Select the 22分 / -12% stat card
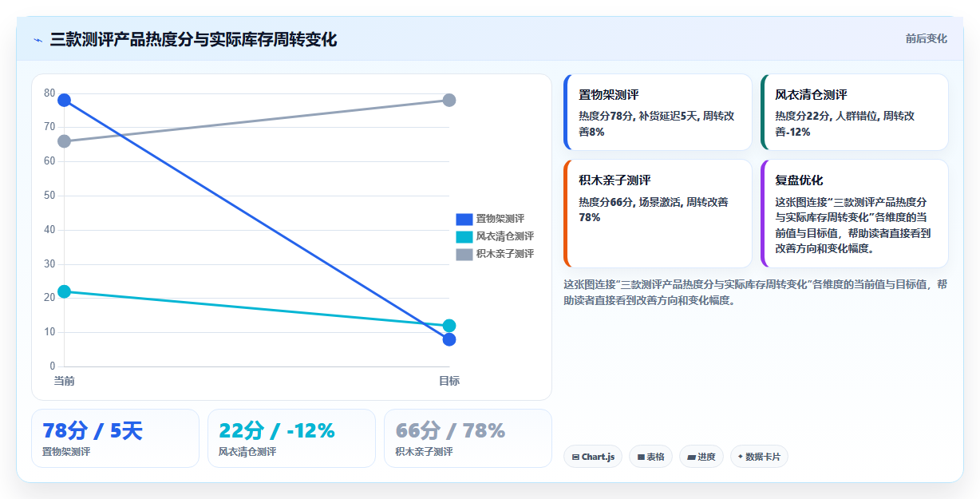Screen dimensions: 980x499 291,438
